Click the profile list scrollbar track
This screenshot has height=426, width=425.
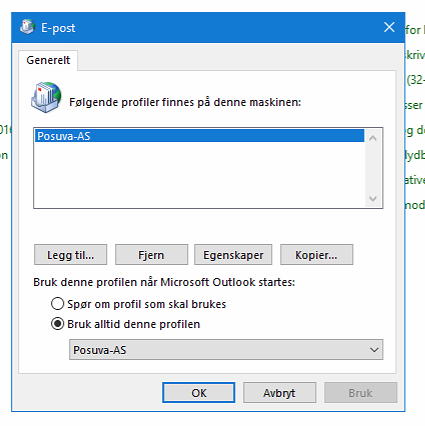pyautogui.click(x=373, y=168)
